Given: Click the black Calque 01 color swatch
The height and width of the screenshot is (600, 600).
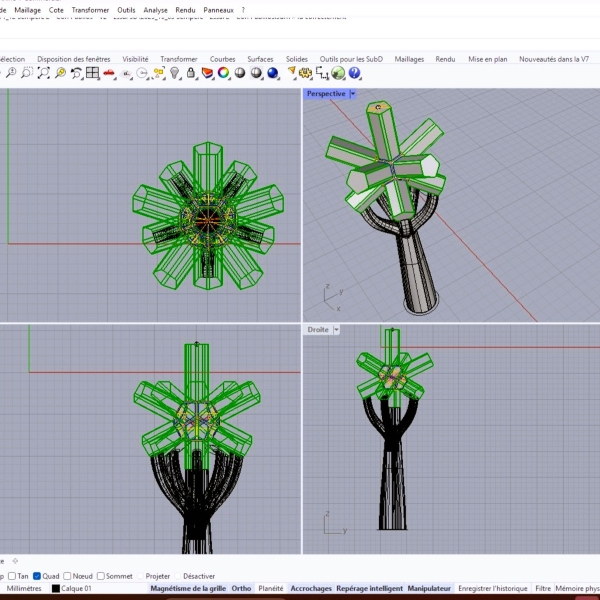Looking at the screenshot, I should coord(56,589).
